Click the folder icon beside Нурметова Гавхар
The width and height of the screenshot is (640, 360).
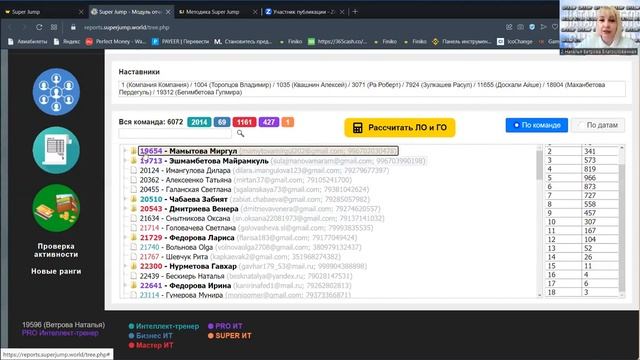tap(133, 266)
